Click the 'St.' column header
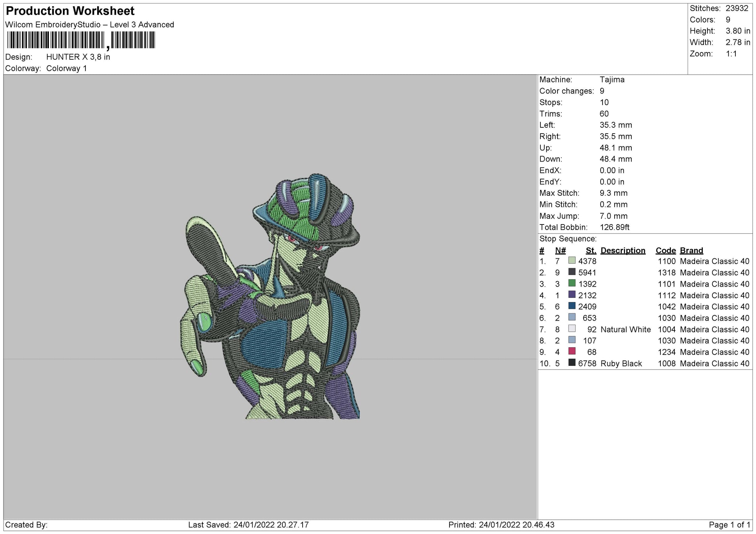 [591, 250]
